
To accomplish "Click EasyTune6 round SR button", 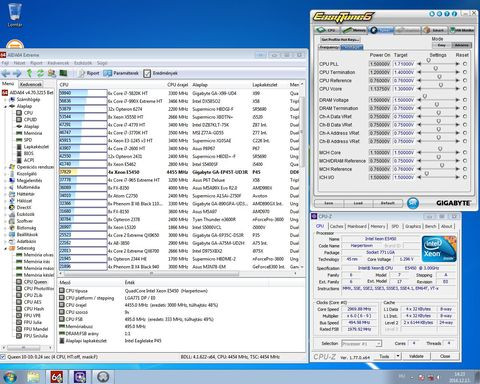I will (413, 203).
